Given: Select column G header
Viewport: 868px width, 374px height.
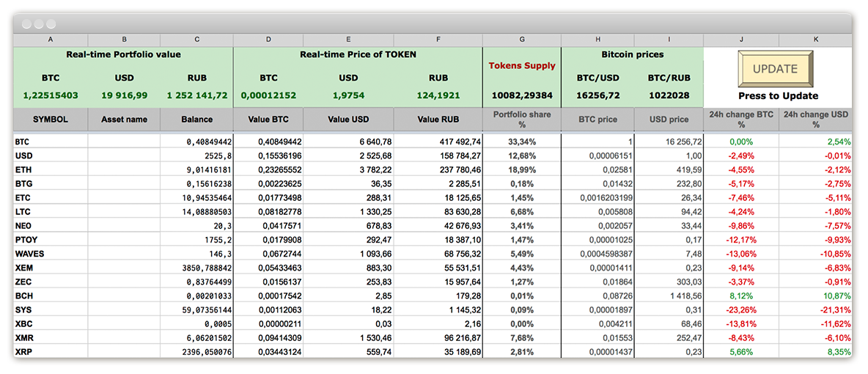Looking at the screenshot, I should point(521,40).
